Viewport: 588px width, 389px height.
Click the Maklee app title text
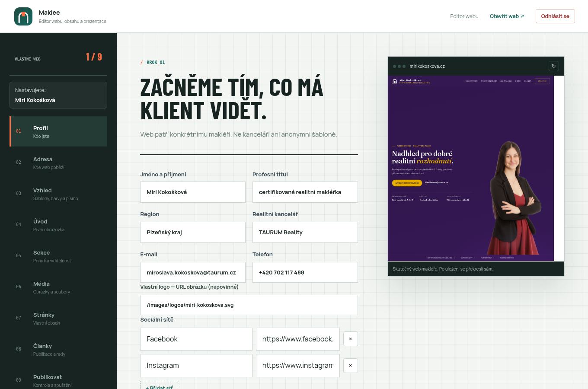pos(49,13)
